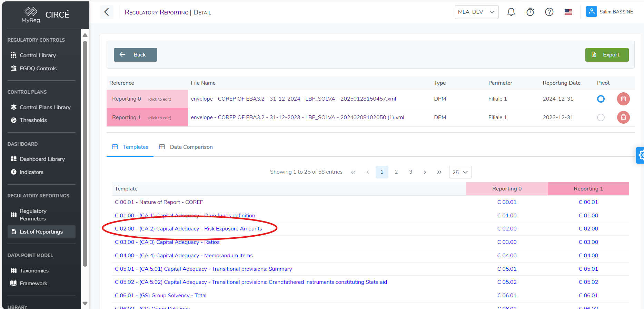Delete the Reporting 0 row with the trash icon
644x309 pixels.
[623, 99]
